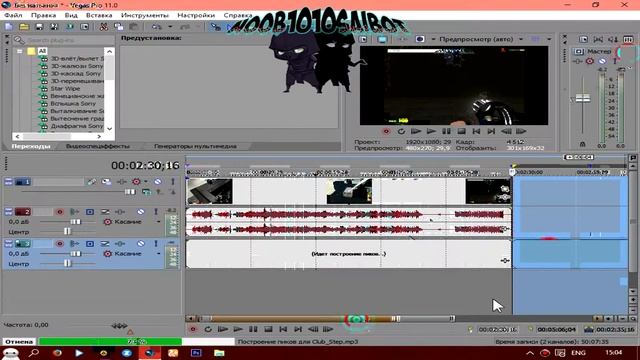Open the Правка menu
Image resolution: width=640 pixels, height=360 pixels.
[43, 15]
